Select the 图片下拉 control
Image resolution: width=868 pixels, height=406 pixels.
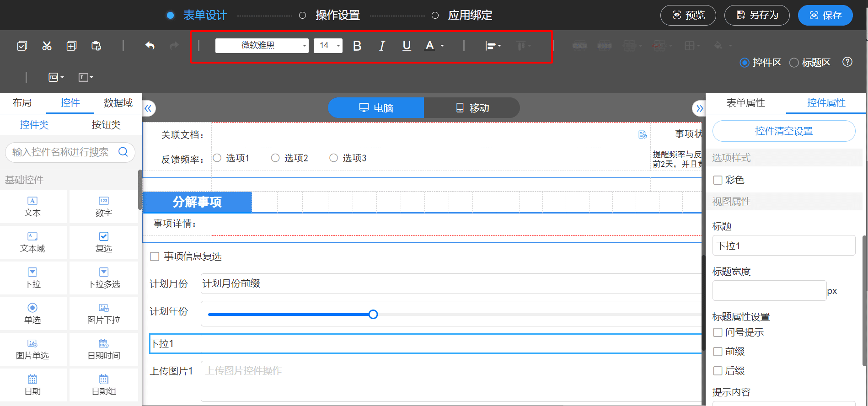(x=104, y=314)
